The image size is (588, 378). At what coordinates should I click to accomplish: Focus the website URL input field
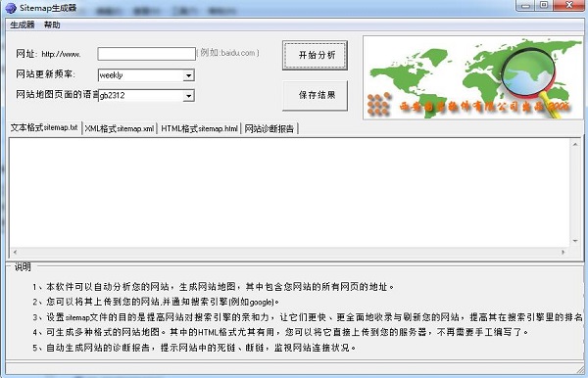147,54
